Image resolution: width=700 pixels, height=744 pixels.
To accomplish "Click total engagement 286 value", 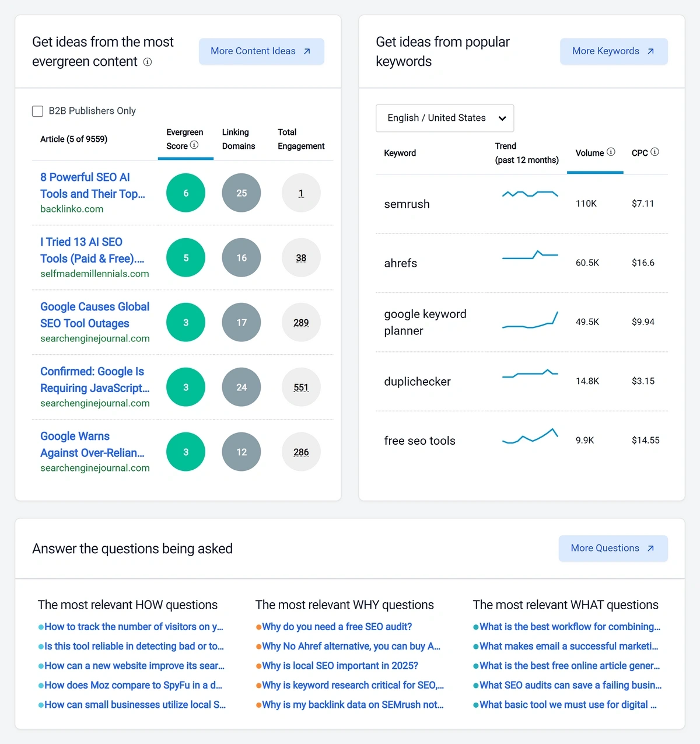I will (301, 452).
